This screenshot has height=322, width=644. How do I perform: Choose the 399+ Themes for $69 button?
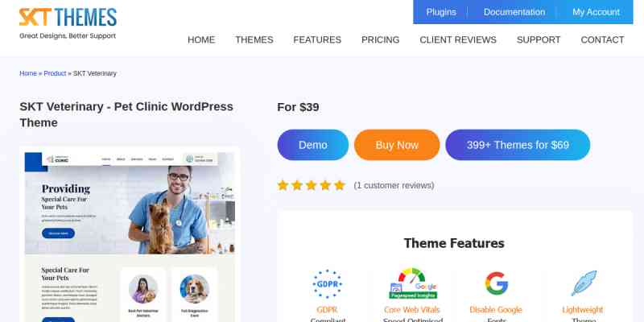coord(518,145)
